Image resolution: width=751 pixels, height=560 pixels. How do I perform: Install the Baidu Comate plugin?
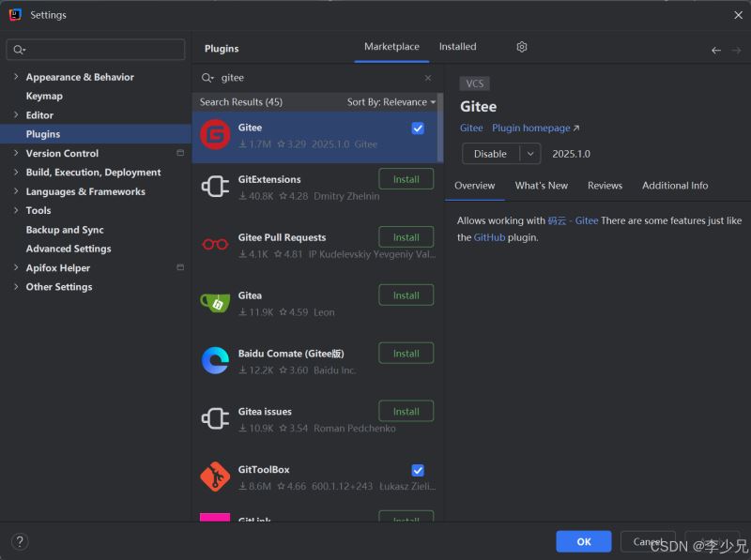[406, 354]
